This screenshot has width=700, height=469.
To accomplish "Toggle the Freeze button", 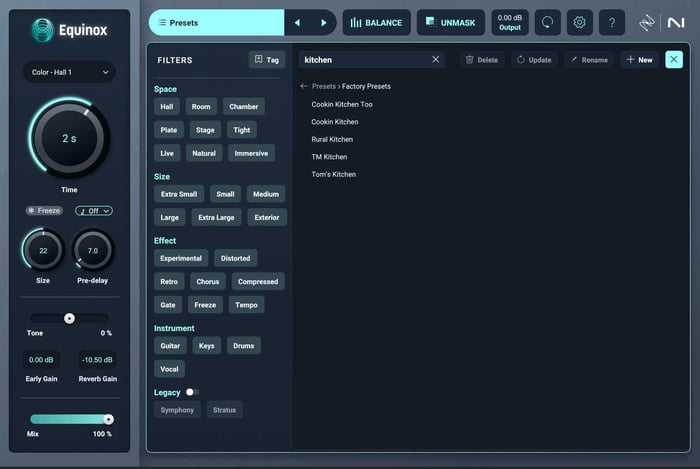I will click(x=44, y=211).
